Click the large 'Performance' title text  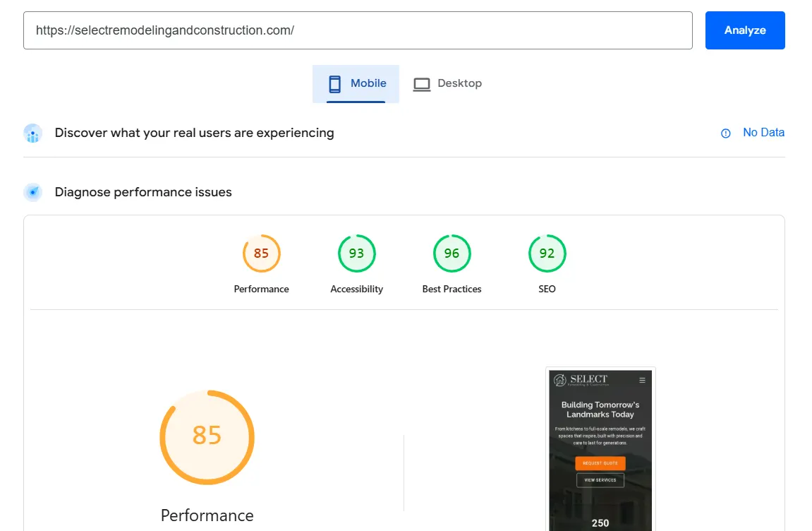point(207,515)
